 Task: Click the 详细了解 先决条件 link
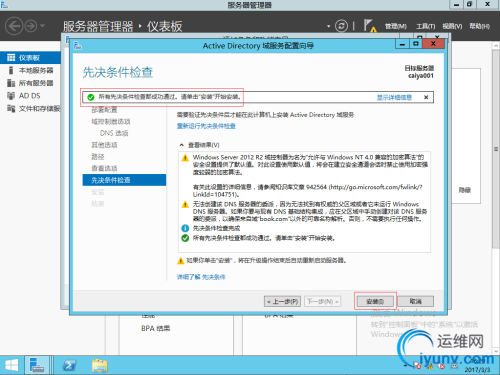[x=201, y=277]
